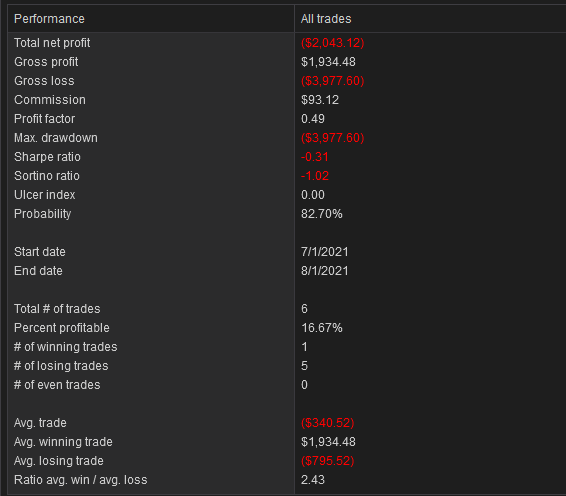Click the Probability value 82.70%
566x496 pixels.
tap(322, 214)
